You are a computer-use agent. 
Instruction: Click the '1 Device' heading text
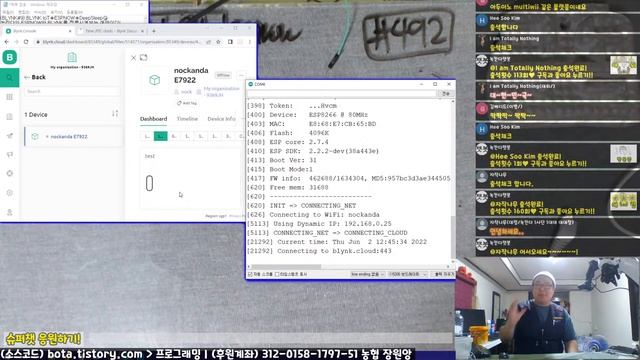click(36, 115)
